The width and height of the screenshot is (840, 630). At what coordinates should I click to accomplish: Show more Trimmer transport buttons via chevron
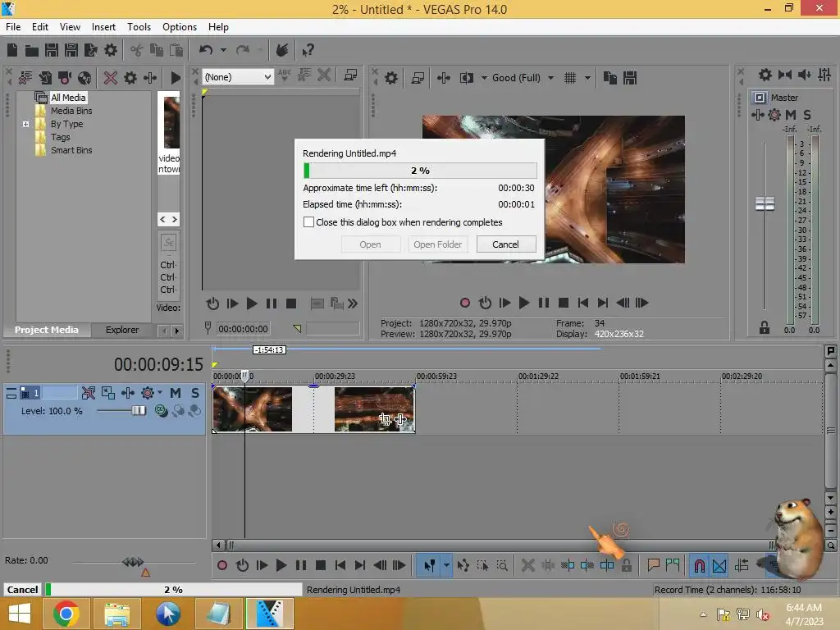353,304
